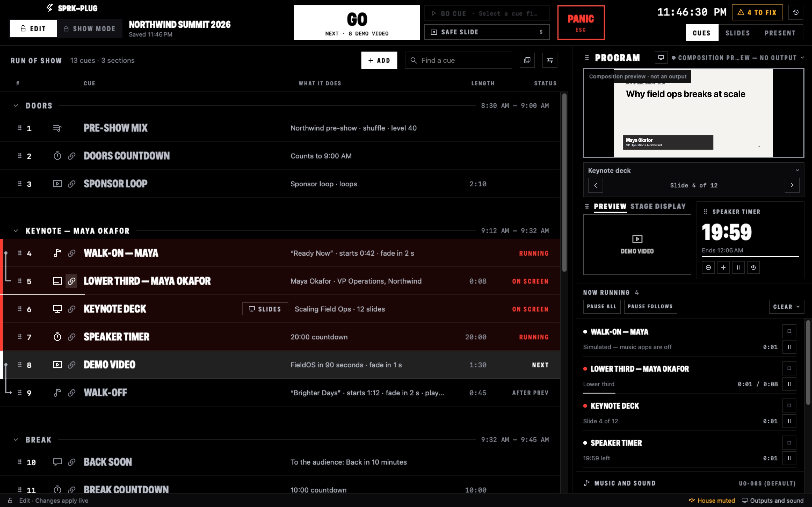This screenshot has width=812, height=507.
Task: Pause the speaker timer panel countdown
Action: point(738,267)
